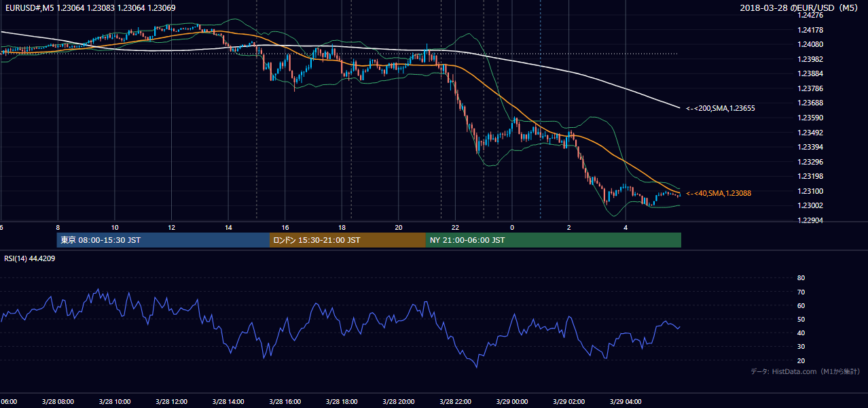868x408 pixels.
Task: Click price axis value 1.23296
Action: (810, 162)
